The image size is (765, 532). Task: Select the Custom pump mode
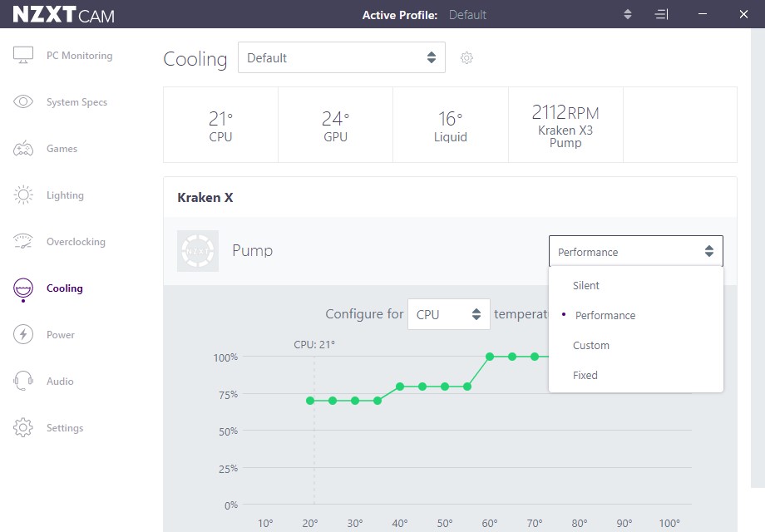click(x=636, y=345)
